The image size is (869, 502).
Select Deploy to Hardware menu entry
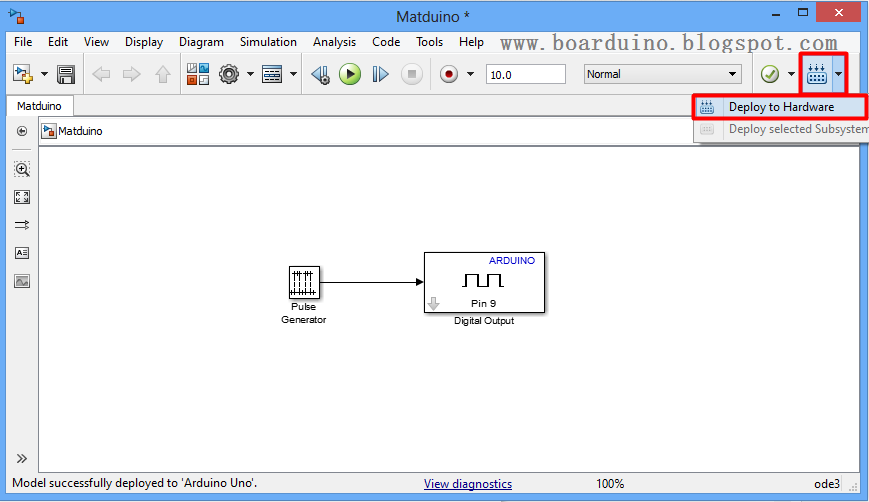(x=780, y=107)
